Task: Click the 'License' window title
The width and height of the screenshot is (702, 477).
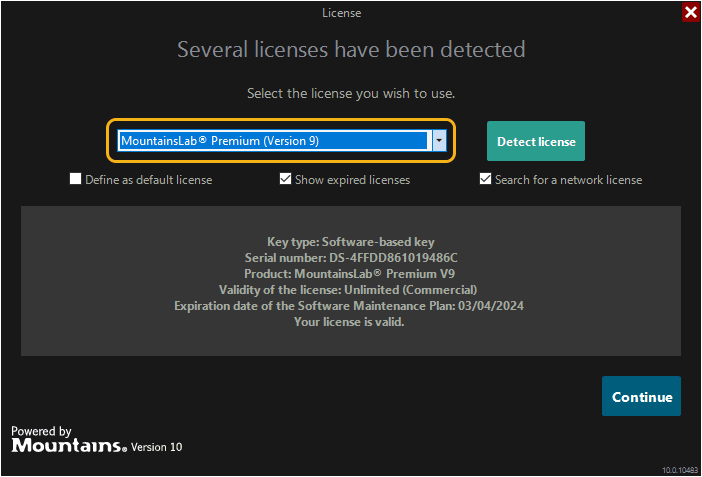Action: pos(342,13)
